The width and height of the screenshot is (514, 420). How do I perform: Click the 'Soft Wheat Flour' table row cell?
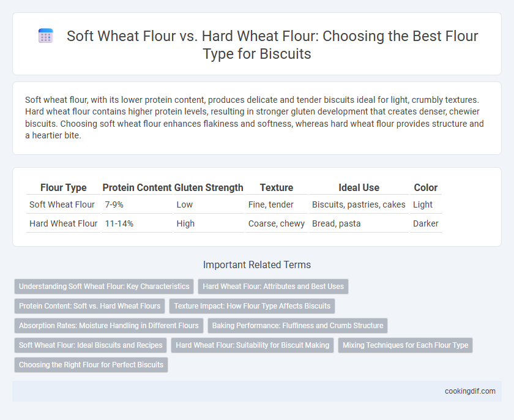pyautogui.click(x=62, y=204)
